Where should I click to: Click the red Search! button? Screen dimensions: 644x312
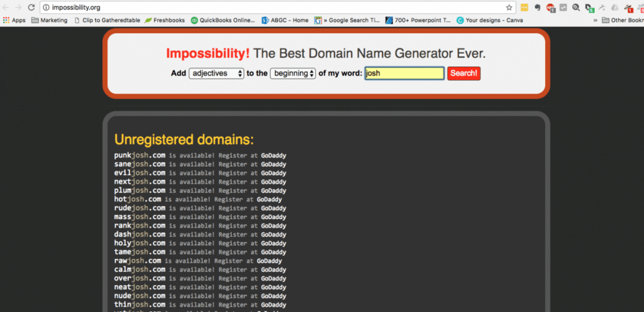464,74
